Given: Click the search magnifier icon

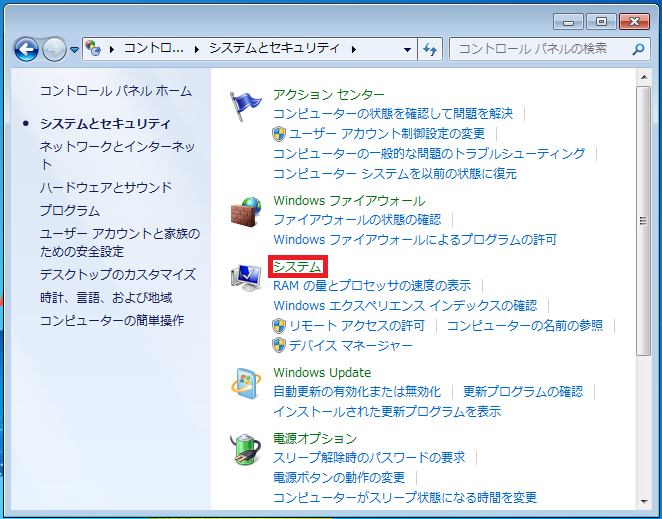Looking at the screenshot, I should pyautogui.click(x=638, y=49).
